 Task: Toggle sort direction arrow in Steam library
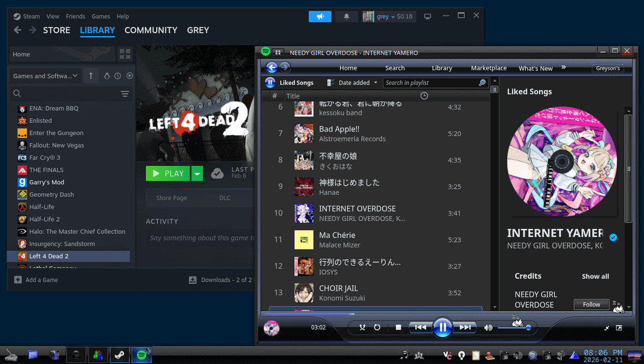pyautogui.click(x=91, y=76)
